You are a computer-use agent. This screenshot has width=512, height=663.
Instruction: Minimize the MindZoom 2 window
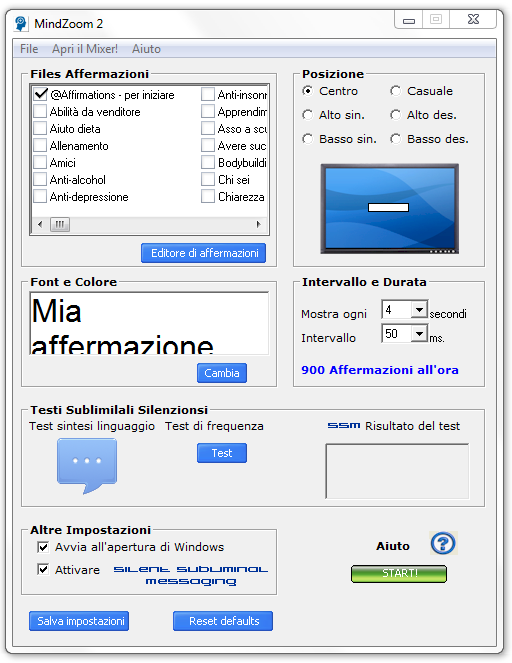[x=408, y=20]
